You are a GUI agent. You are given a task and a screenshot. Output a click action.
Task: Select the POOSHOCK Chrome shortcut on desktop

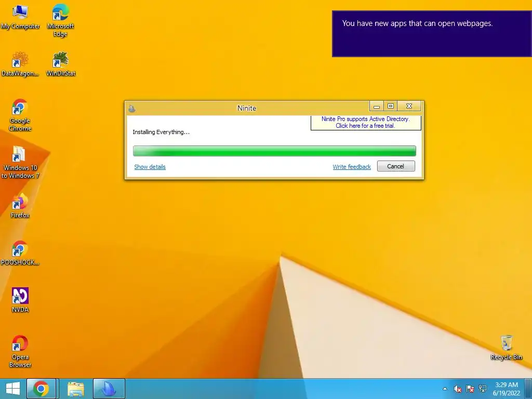tap(20, 253)
